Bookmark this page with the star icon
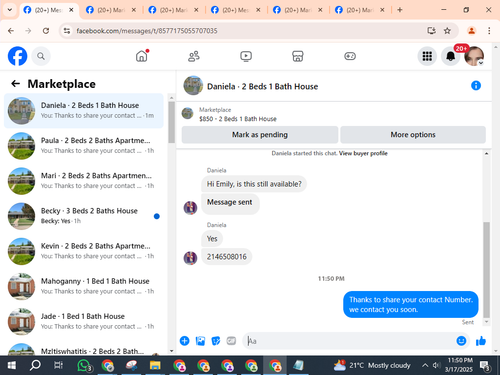500x375 pixels. pos(447,31)
